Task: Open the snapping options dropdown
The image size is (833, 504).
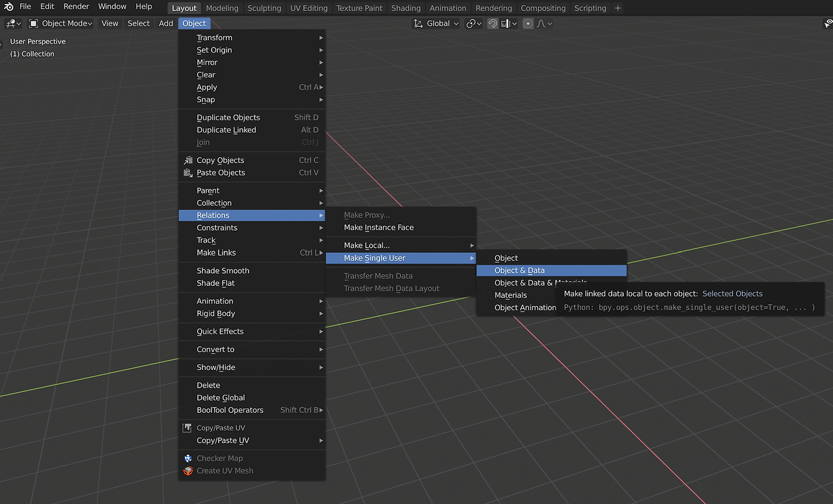Action: coord(510,23)
